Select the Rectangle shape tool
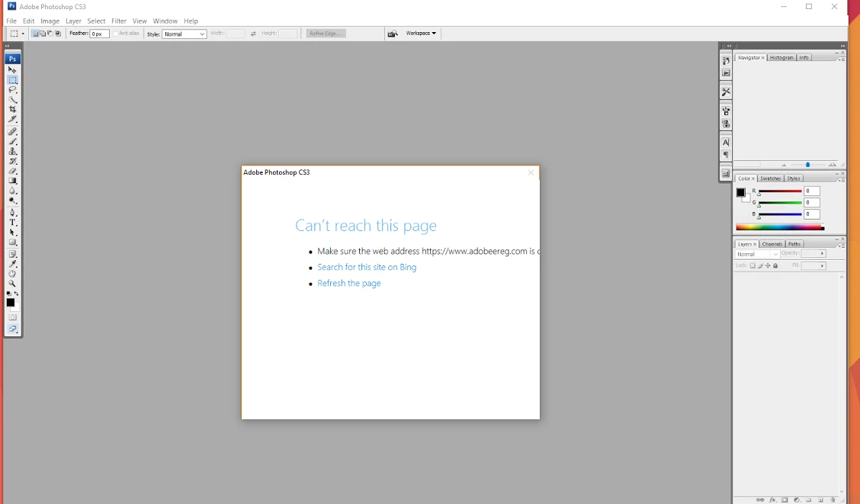The image size is (860, 504). pos(12,242)
